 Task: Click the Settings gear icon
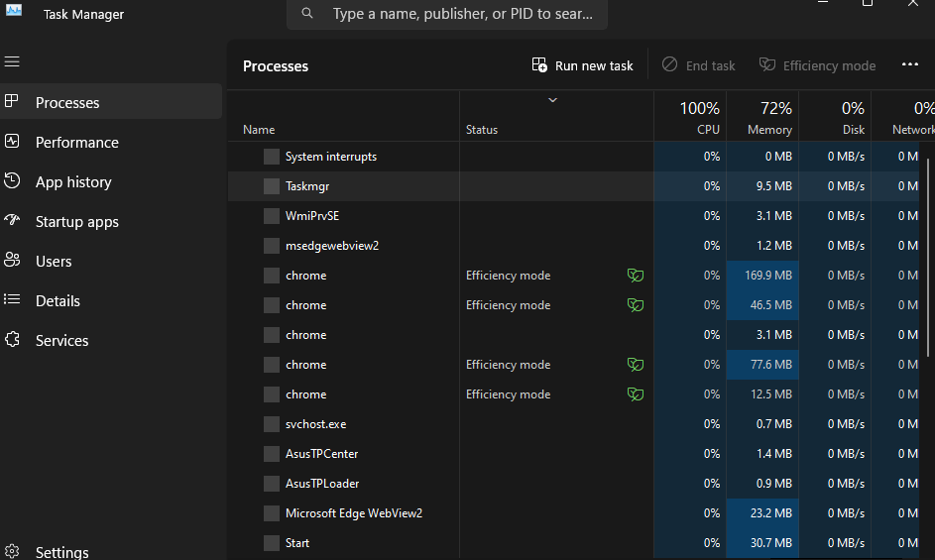[12, 551]
